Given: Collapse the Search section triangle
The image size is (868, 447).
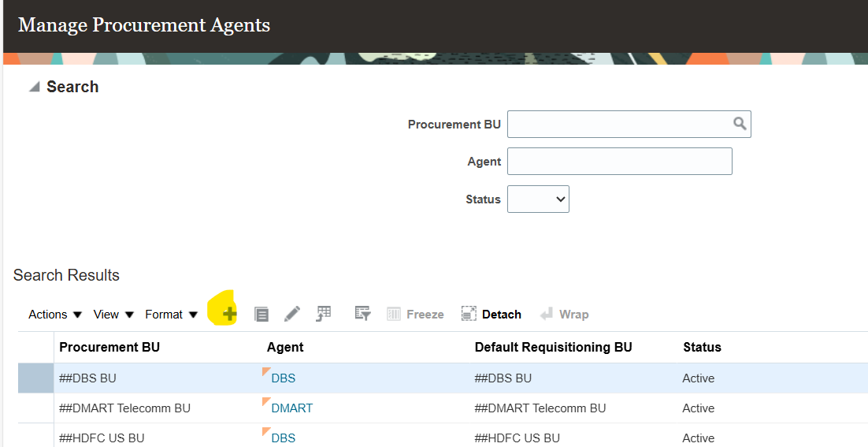Looking at the screenshot, I should pyautogui.click(x=35, y=87).
